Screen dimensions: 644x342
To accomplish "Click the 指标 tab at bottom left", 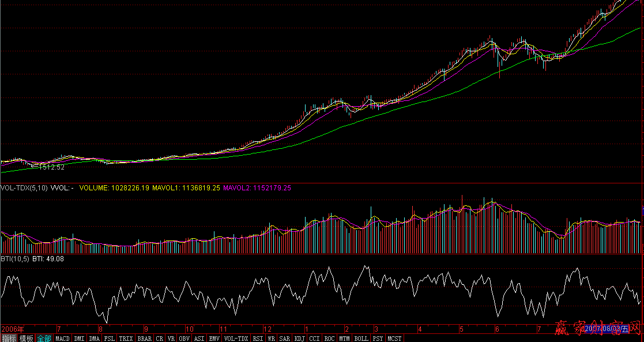I will point(9,339).
